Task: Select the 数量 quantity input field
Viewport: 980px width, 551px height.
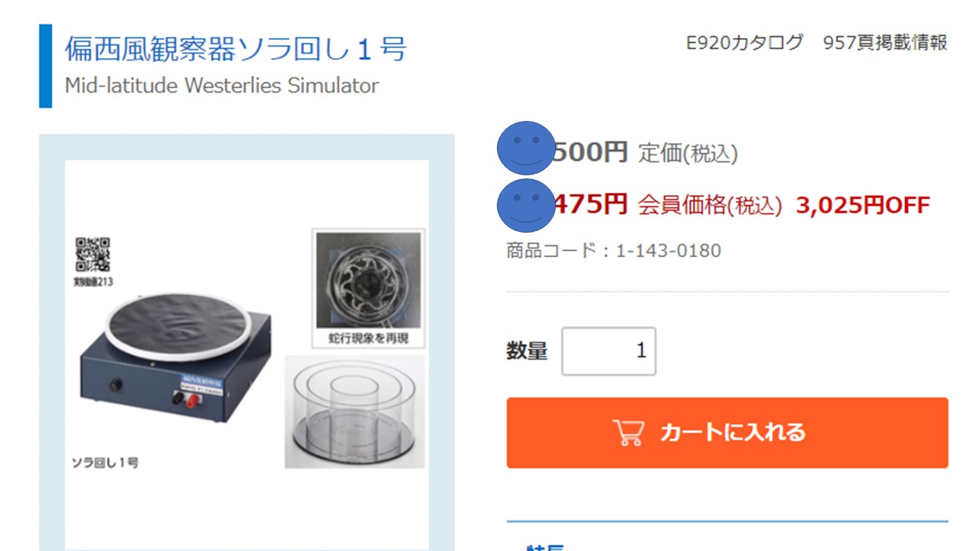Action: 609,351
